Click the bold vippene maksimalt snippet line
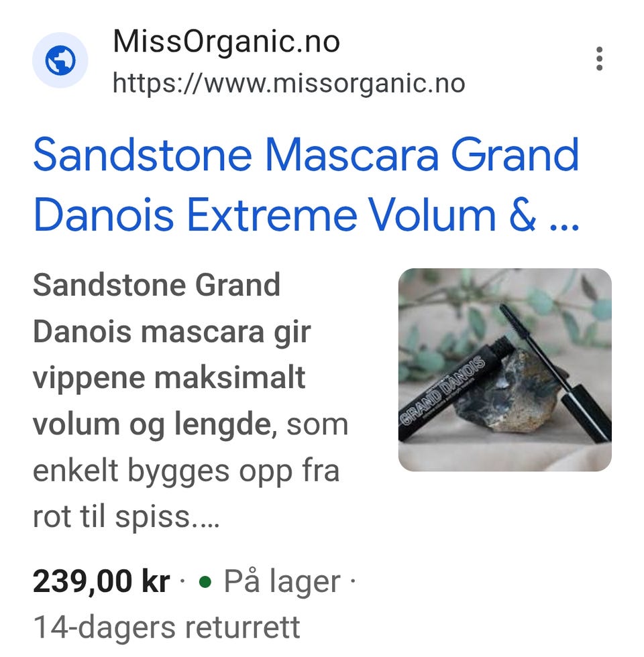The height and width of the screenshot is (657, 644). [169, 378]
